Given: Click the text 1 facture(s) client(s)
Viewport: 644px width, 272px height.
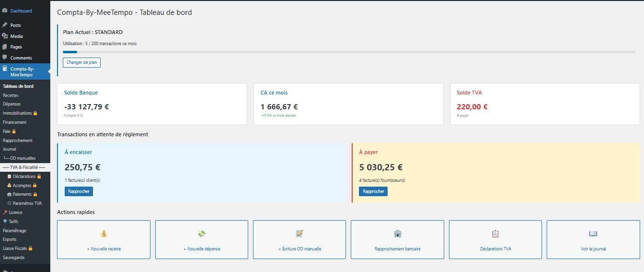Looking at the screenshot, I should pos(82,180).
